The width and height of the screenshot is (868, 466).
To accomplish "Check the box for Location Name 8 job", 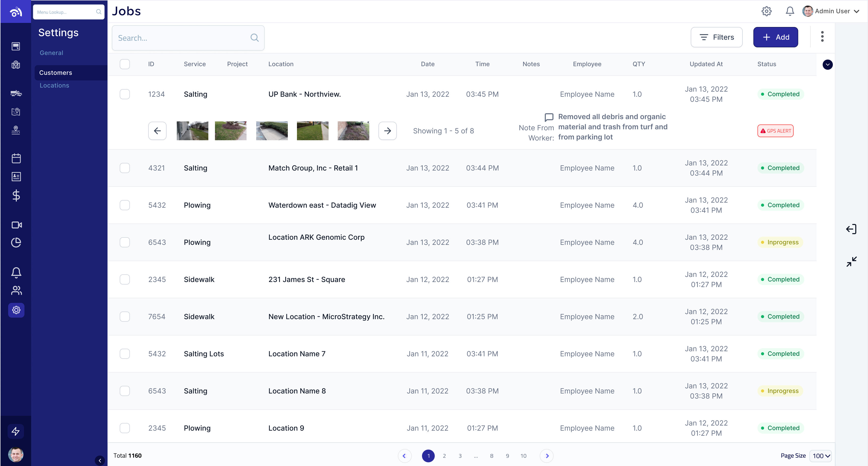I will (125, 391).
